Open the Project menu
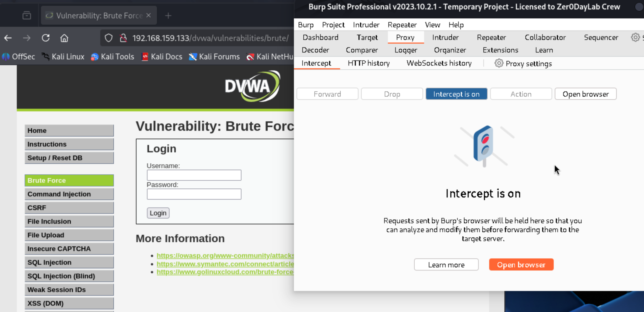Image resolution: width=644 pixels, height=312 pixels. click(333, 25)
